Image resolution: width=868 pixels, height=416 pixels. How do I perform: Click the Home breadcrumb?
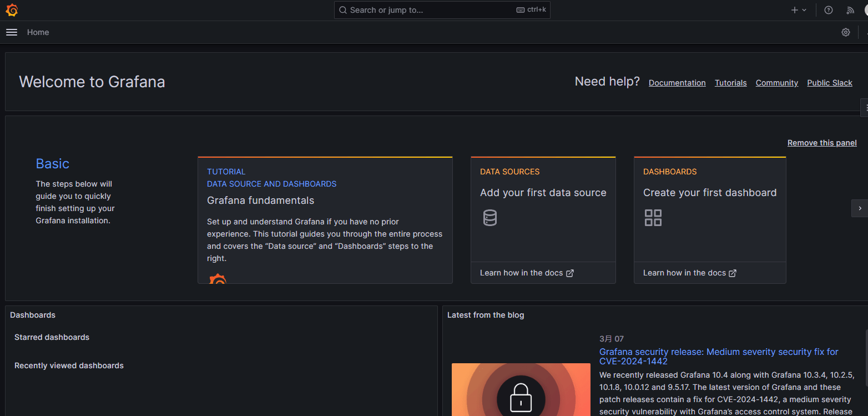38,32
